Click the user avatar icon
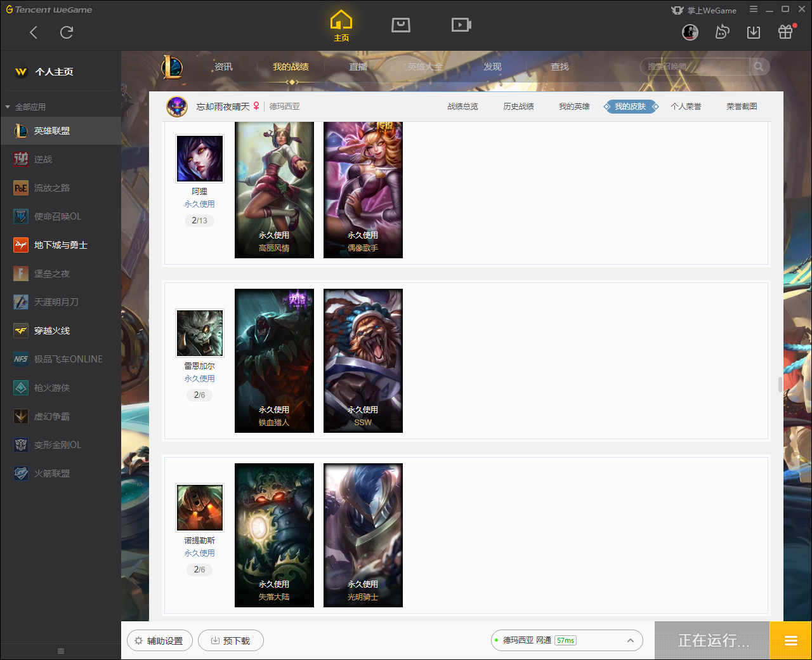 pos(690,32)
